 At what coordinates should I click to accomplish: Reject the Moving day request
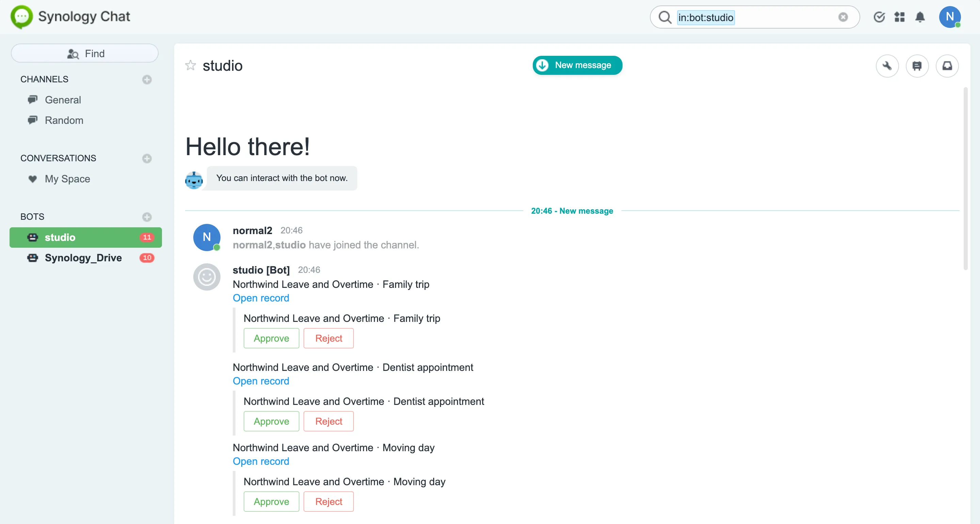pyautogui.click(x=329, y=502)
